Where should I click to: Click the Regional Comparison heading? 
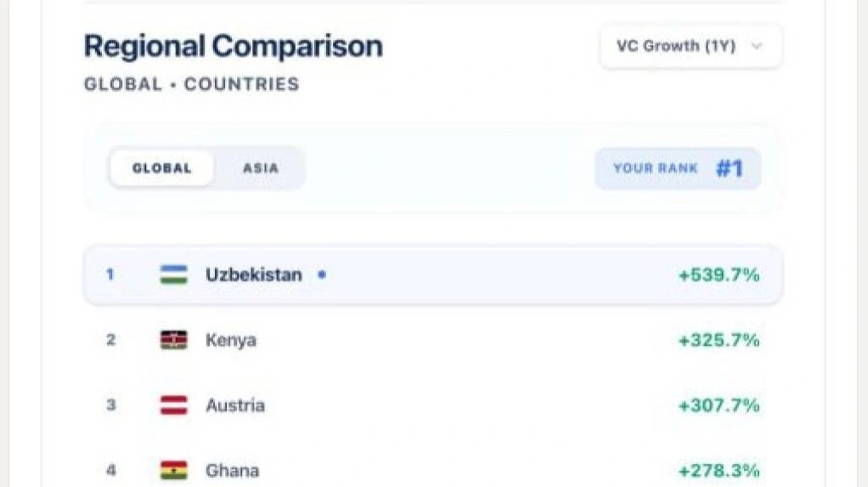(233, 46)
